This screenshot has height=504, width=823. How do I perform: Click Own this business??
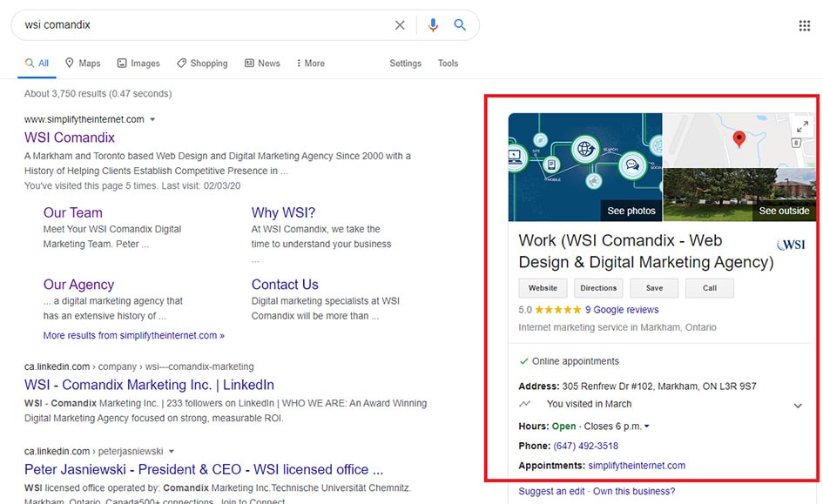pyautogui.click(x=634, y=492)
